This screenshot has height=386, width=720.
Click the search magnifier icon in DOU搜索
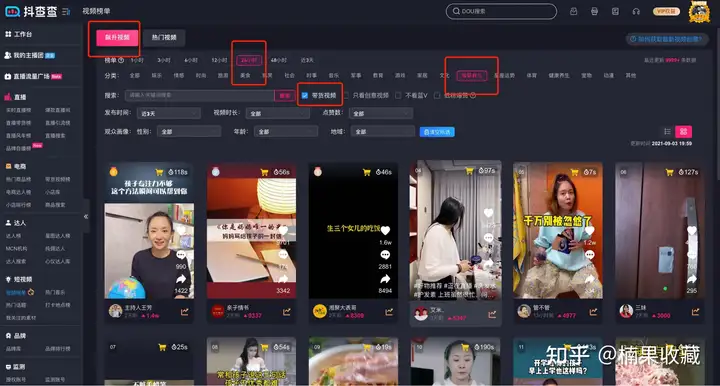[456, 11]
